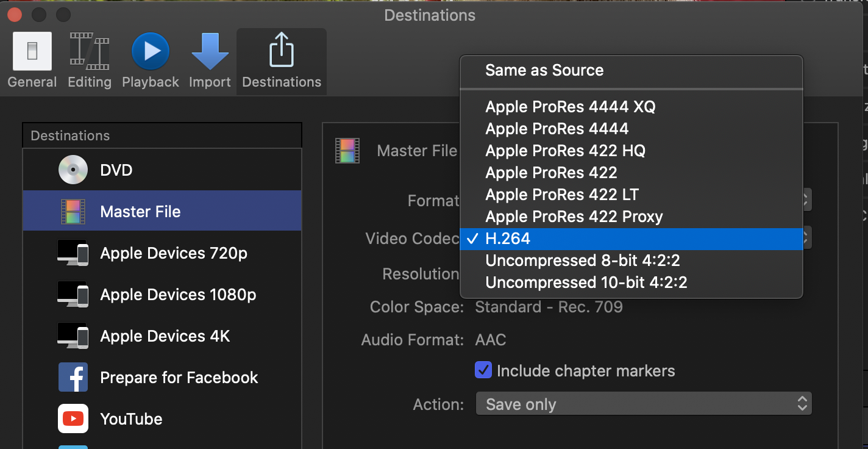Viewport: 868px width, 449px height.
Task: Toggle the Include chapter markers checkbox
Action: [x=483, y=370]
